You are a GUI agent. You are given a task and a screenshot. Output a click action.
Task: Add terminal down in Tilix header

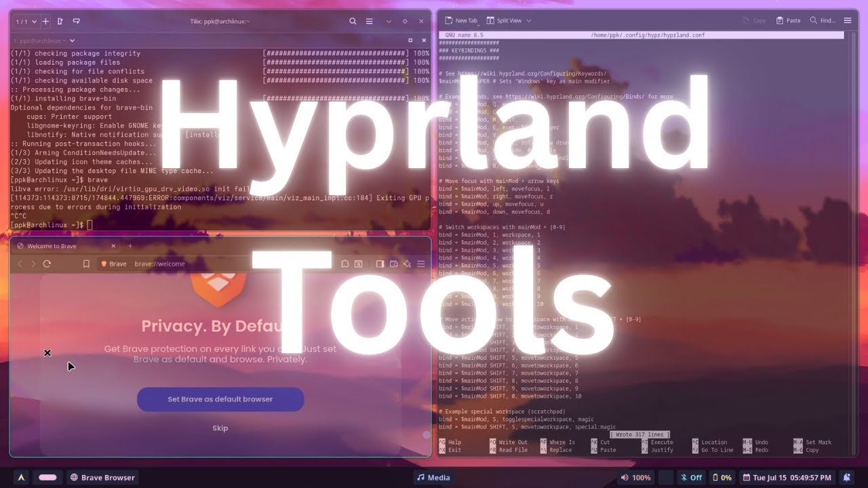[75, 22]
